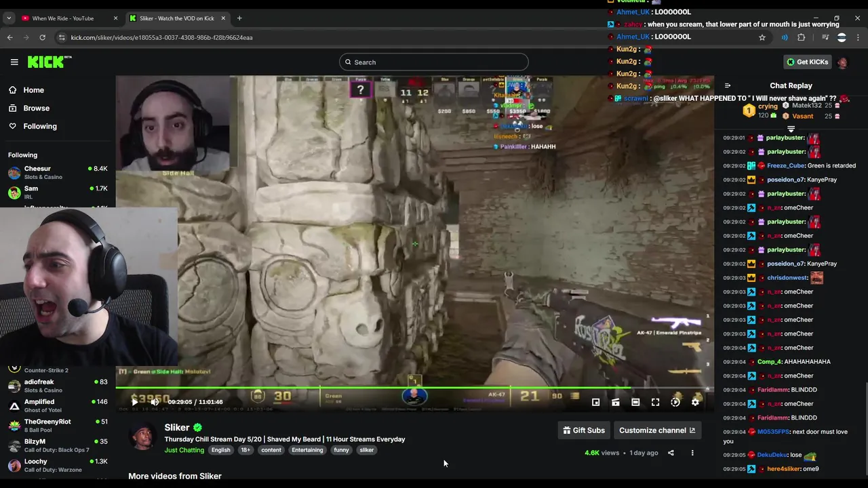The image size is (868, 488).
Task: Click Comp_4 username in chat replay
Action: coord(770,362)
